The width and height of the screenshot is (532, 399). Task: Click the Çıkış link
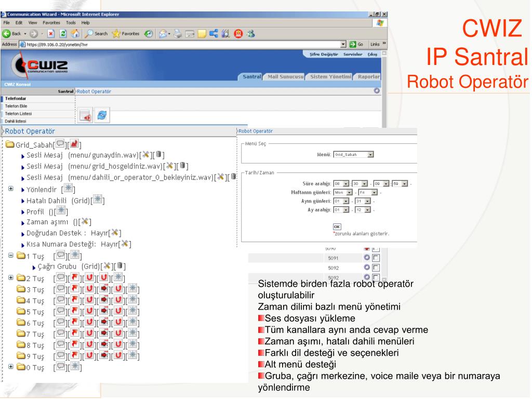pos(372,54)
